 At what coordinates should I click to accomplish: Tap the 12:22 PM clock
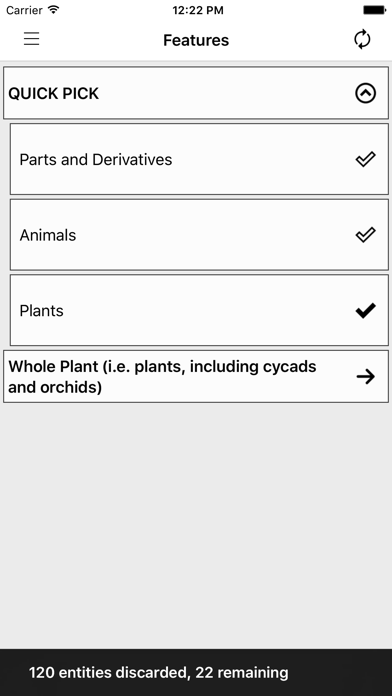(x=198, y=10)
